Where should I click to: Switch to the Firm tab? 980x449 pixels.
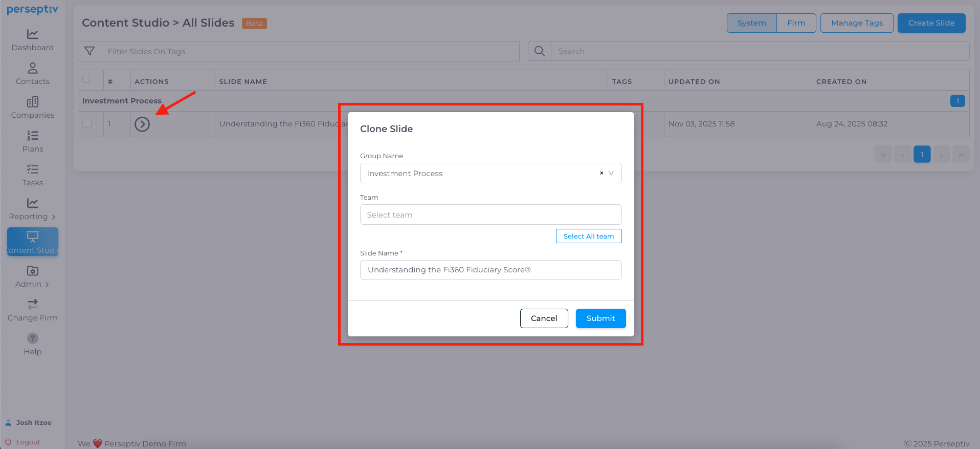pos(796,23)
